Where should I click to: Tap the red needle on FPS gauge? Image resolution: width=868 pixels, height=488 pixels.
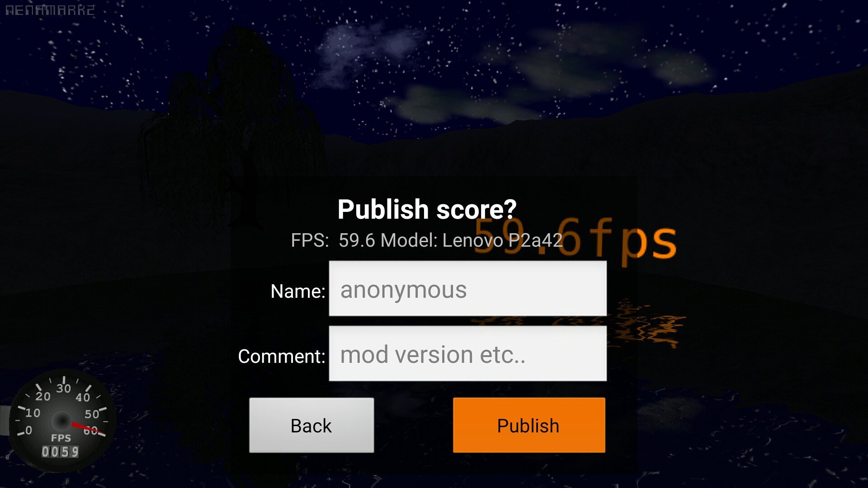[x=87, y=428]
